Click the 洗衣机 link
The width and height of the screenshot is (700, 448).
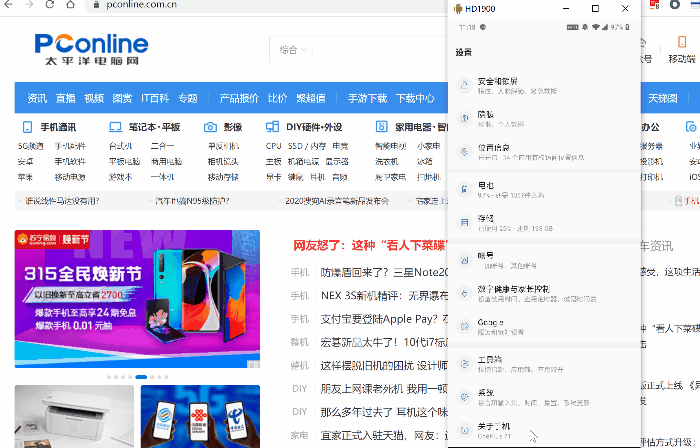(387, 162)
